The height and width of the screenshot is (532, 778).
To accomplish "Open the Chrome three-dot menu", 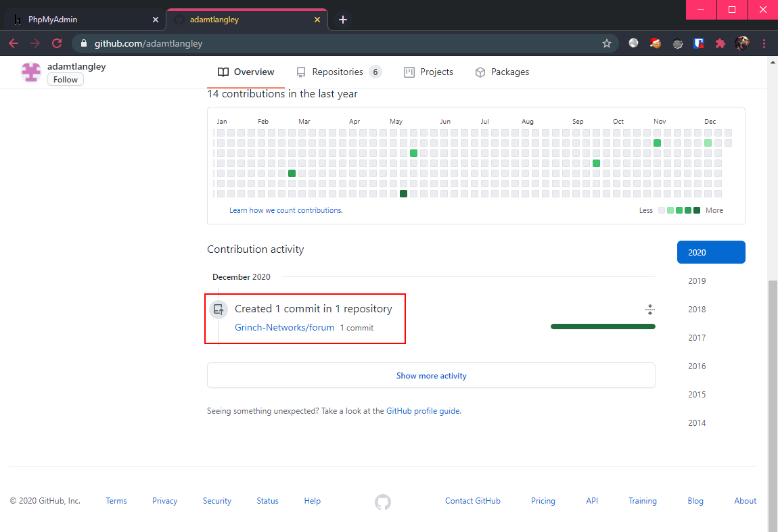I will pyautogui.click(x=764, y=44).
